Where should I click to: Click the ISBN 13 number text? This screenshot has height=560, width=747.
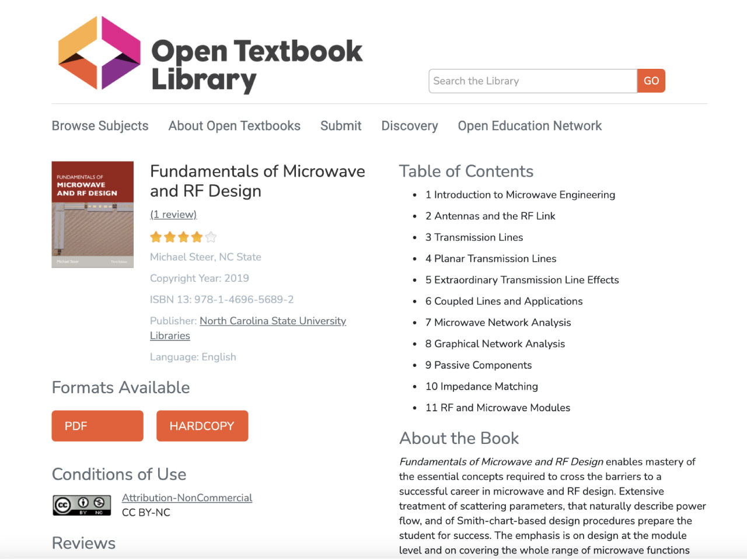tap(222, 300)
